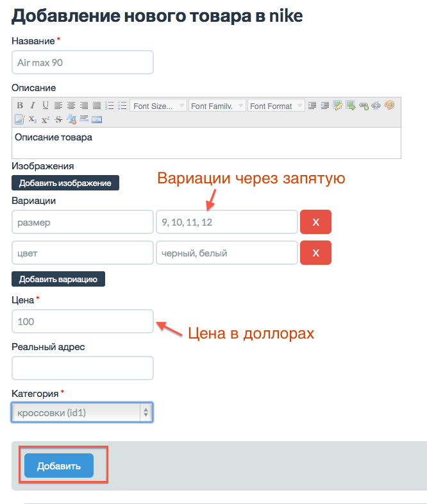The width and height of the screenshot is (427, 504).
Task: Align description text right
Action: (x=84, y=105)
